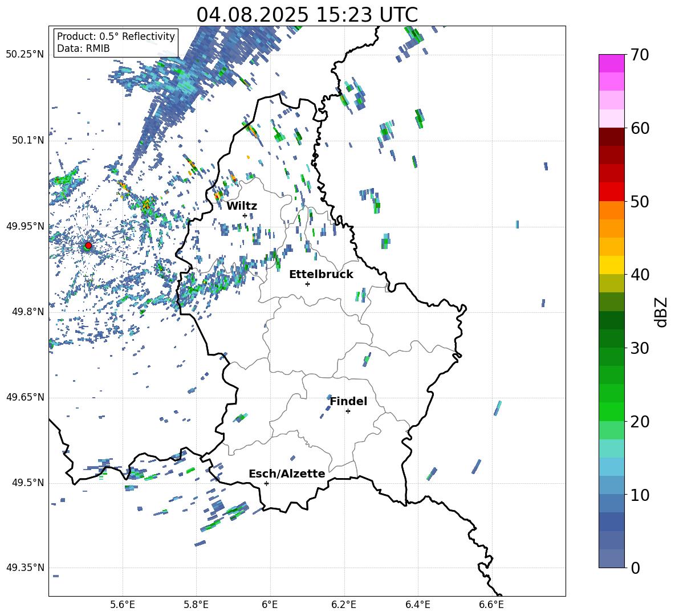Screen dimensions: 675x616
Task: Click the 20 tick on colorbar
Action: tap(639, 421)
